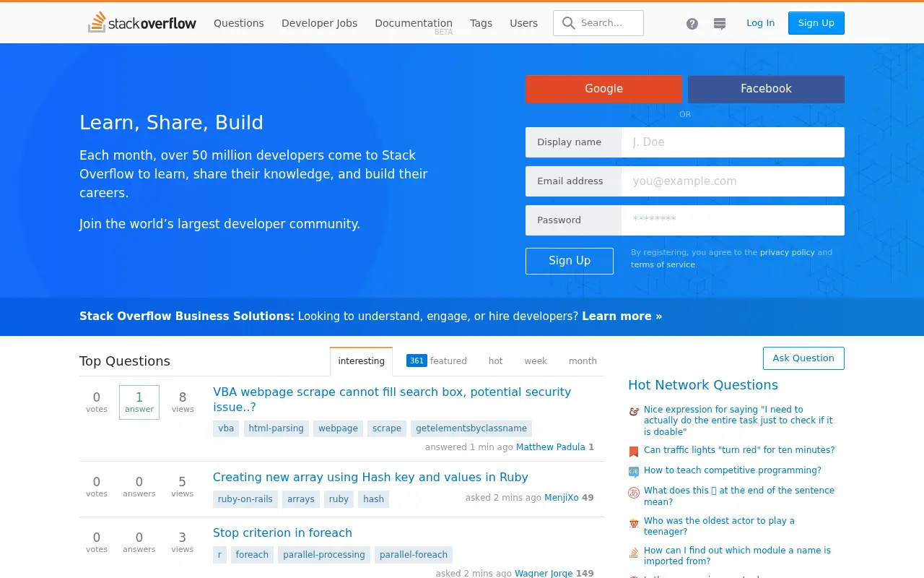Click the foreach tag
This screenshot has width=924, height=578.
[252, 555]
